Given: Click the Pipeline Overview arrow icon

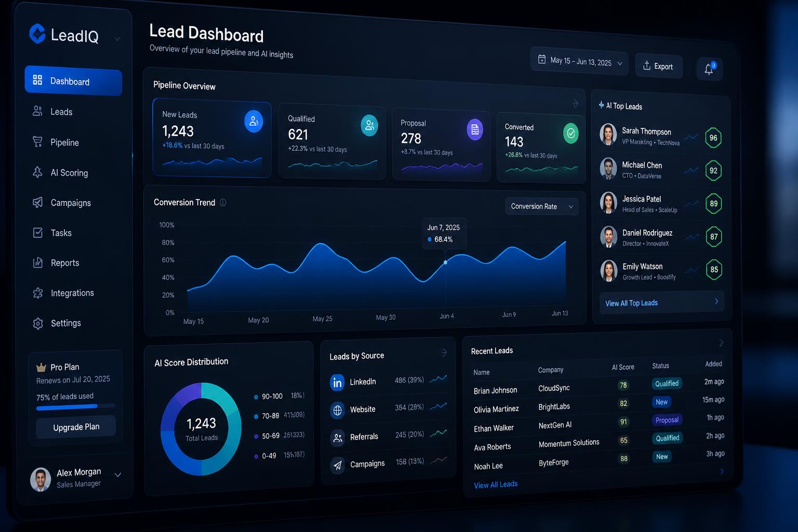Looking at the screenshot, I should coord(576,104).
